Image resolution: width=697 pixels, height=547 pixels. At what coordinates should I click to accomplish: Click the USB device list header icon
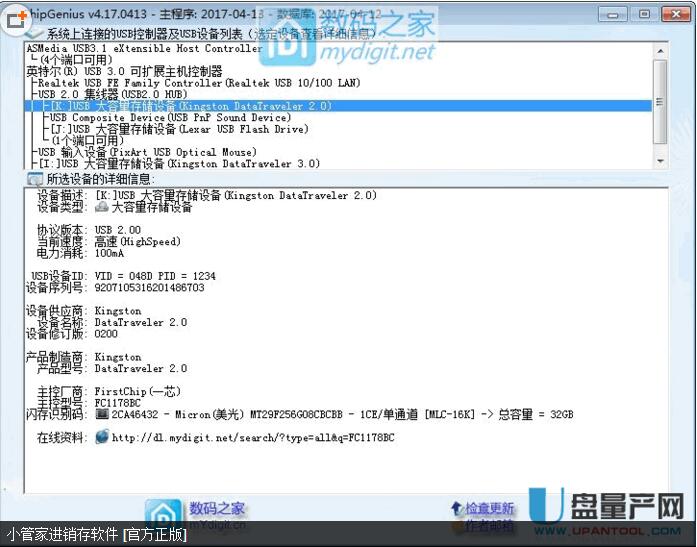pos(34,33)
